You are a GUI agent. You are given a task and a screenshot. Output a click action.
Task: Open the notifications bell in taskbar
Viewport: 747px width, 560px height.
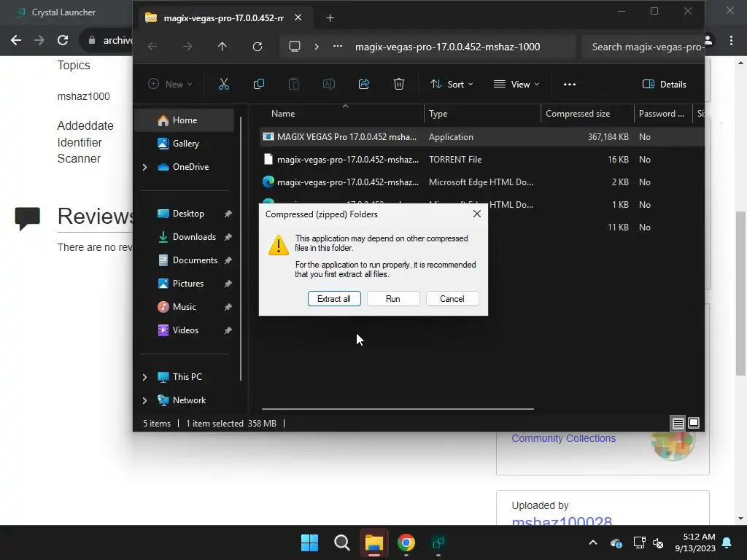[x=727, y=542]
